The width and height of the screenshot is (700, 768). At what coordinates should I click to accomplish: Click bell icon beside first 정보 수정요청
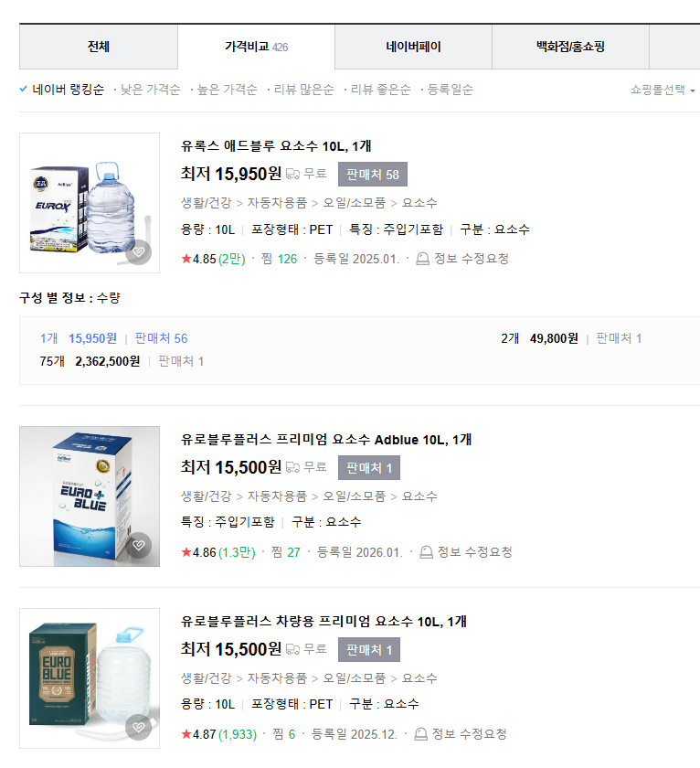pos(422,259)
